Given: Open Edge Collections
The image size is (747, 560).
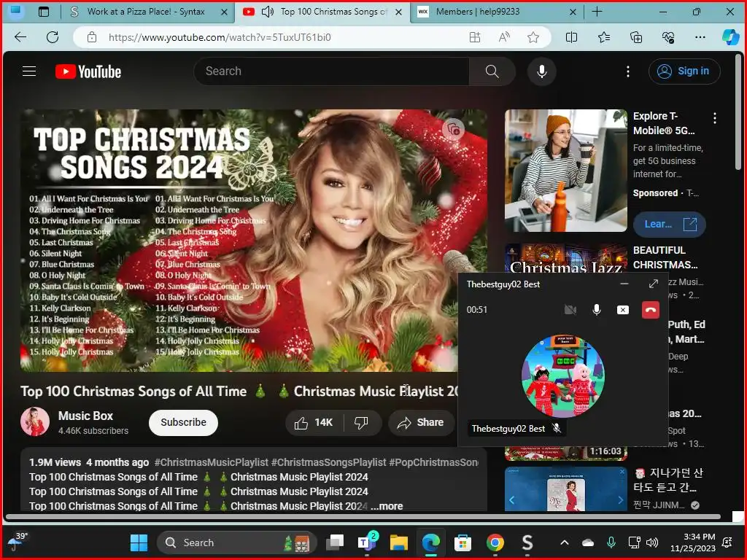Looking at the screenshot, I should (x=636, y=37).
